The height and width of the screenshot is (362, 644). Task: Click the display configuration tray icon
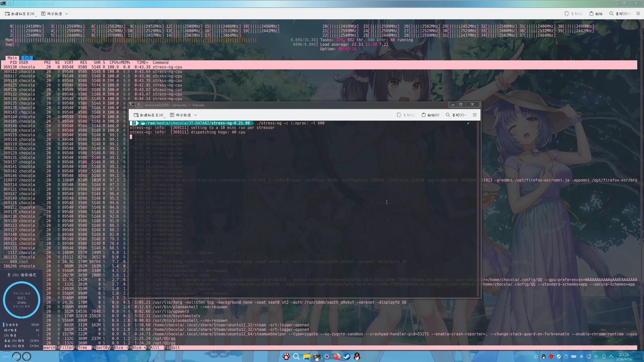pos(589,356)
